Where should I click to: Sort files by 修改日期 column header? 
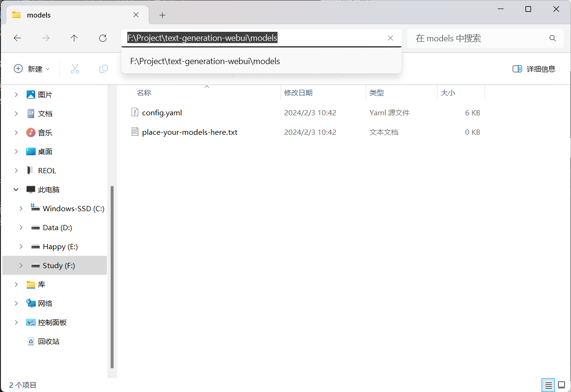tap(298, 93)
